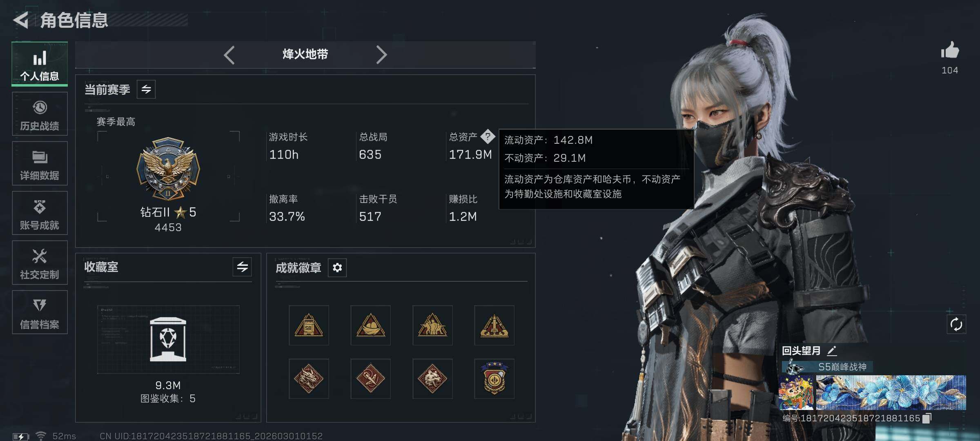Switch to next game mode with right chevron
The width and height of the screenshot is (980, 441).
pos(381,55)
